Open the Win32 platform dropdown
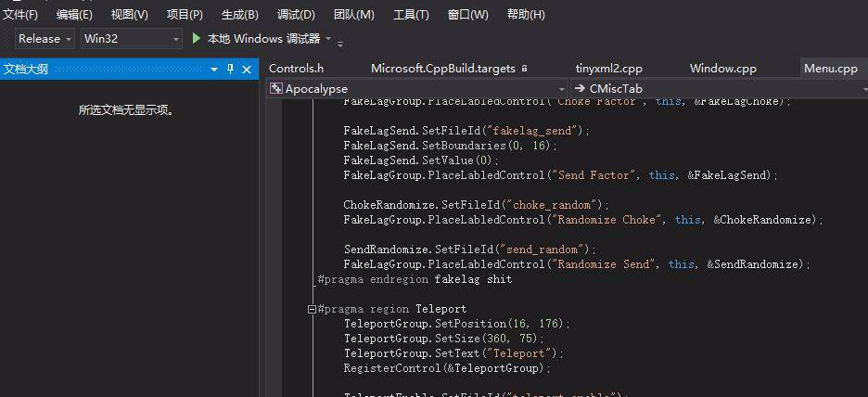The height and width of the screenshot is (397, 868). pos(131,39)
